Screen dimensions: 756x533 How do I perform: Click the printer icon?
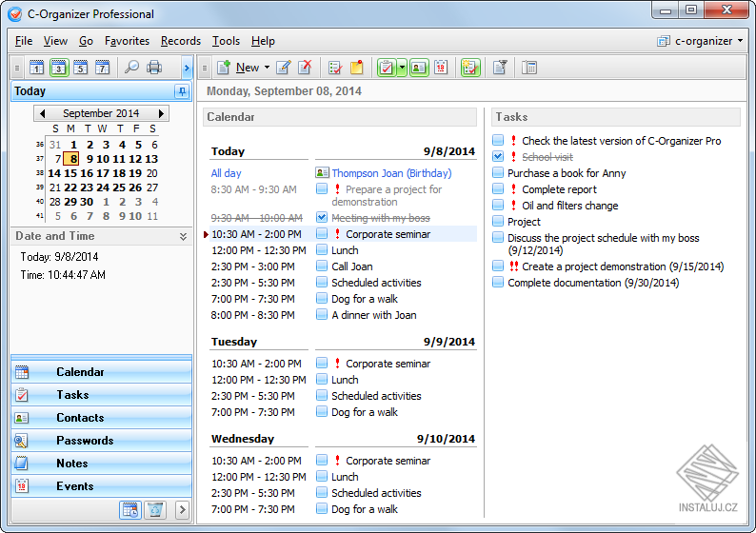(x=154, y=68)
